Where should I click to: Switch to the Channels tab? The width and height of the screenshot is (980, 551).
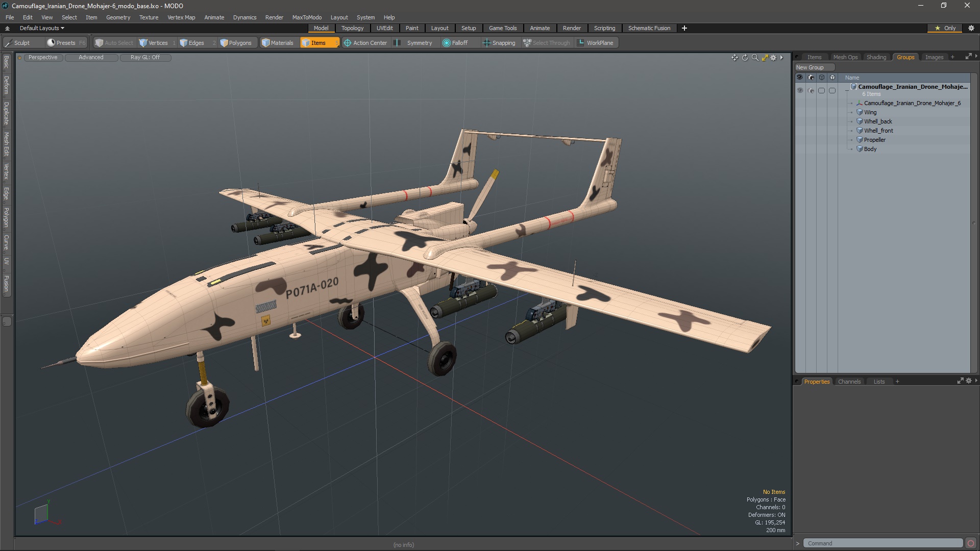(849, 382)
